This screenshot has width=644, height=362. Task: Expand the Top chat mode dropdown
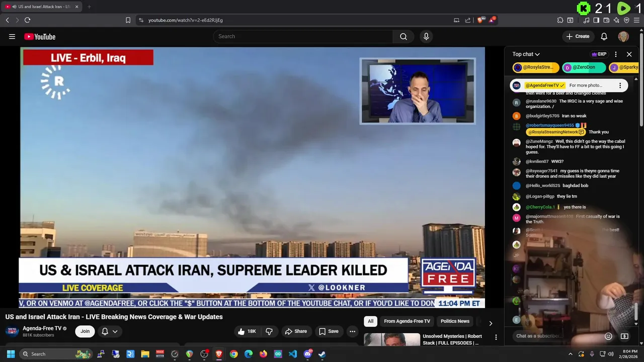(526, 54)
